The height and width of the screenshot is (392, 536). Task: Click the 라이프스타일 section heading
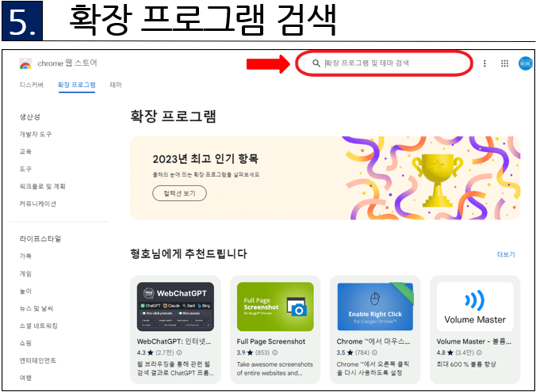pos(40,238)
